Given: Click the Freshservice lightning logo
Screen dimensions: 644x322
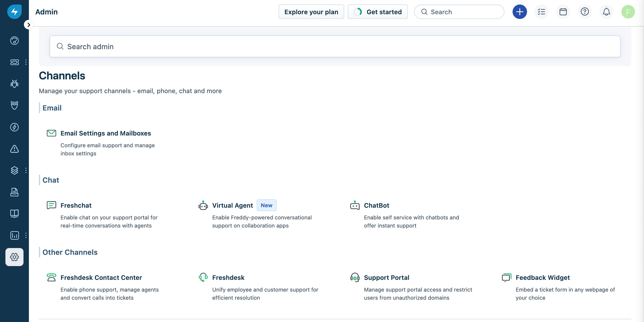Looking at the screenshot, I should pyautogui.click(x=14, y=11).
